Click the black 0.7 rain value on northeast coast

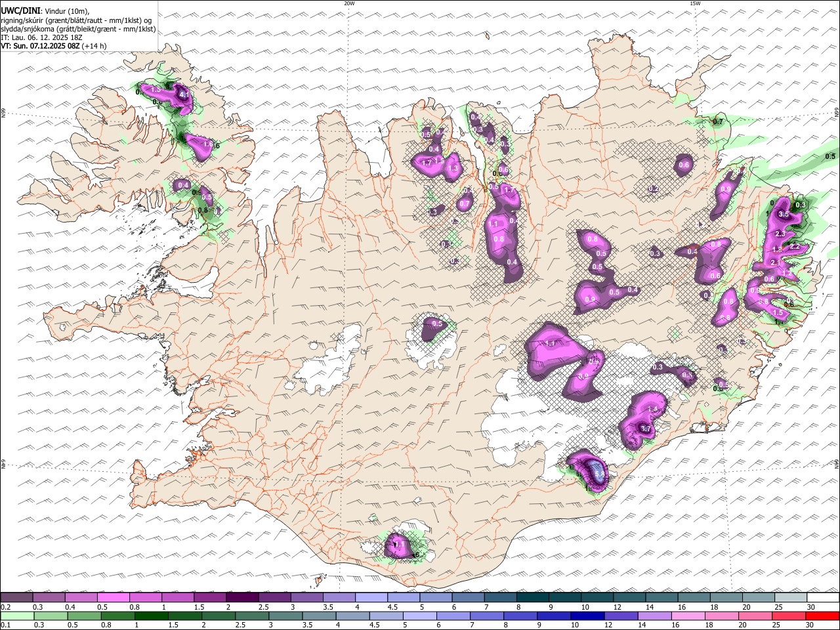click(718, 121)
